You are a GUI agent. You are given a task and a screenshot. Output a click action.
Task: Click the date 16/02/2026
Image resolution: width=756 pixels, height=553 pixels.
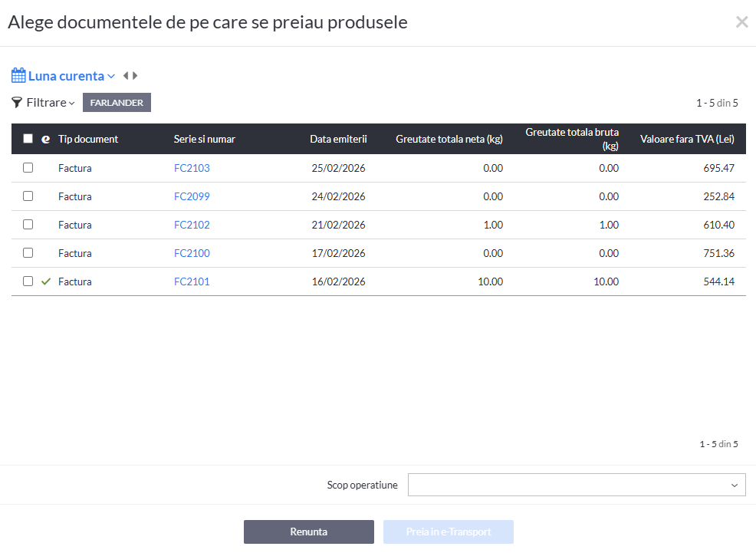pyautogui.click(x=338, y=282)
